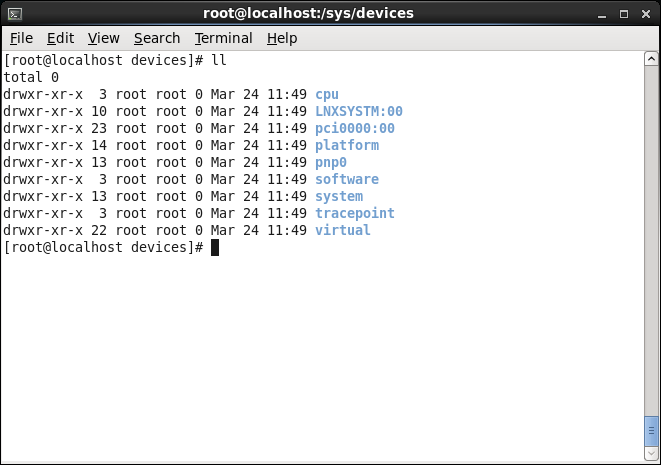The height and width of the screenshot is (465, 661).
Task: Click the terminal window icon in title bar
Action: tap(14, 13)
